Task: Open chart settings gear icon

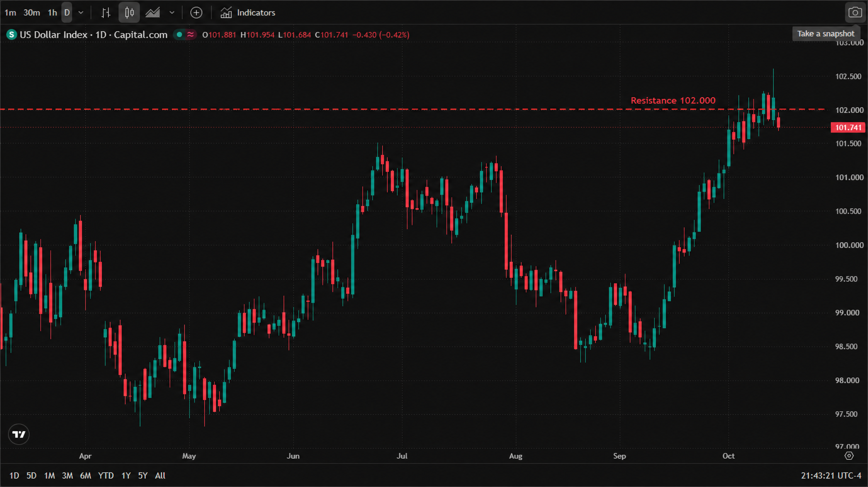Action: click(x=849, y=456)
